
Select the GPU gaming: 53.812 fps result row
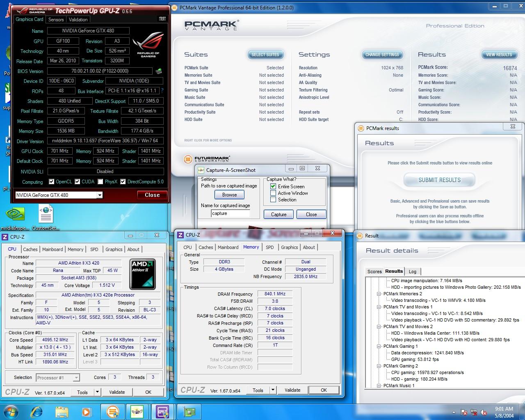click(x=415, y=359)
